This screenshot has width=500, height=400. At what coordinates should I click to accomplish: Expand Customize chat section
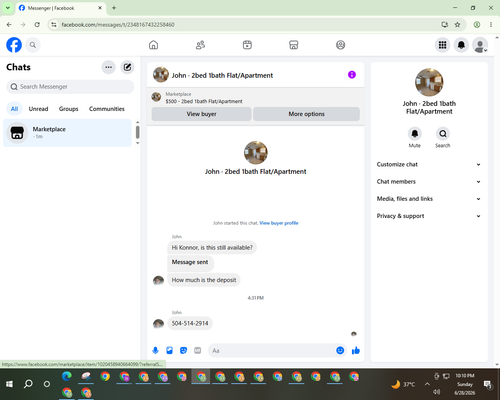click(x=429, y=164)
